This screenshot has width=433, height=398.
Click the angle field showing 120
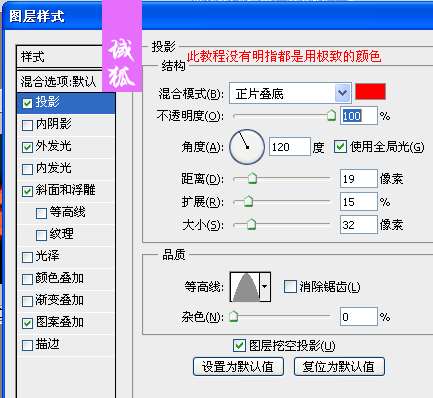point(290,147)
